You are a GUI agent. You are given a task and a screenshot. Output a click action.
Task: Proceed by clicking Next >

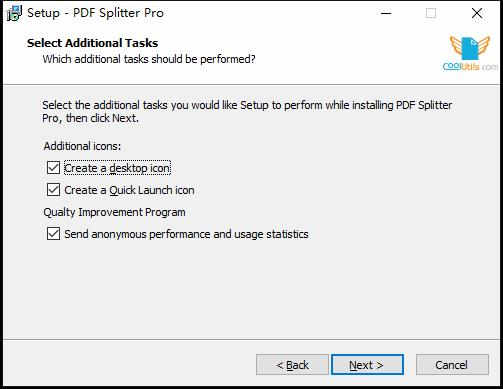tap(367, 365)
